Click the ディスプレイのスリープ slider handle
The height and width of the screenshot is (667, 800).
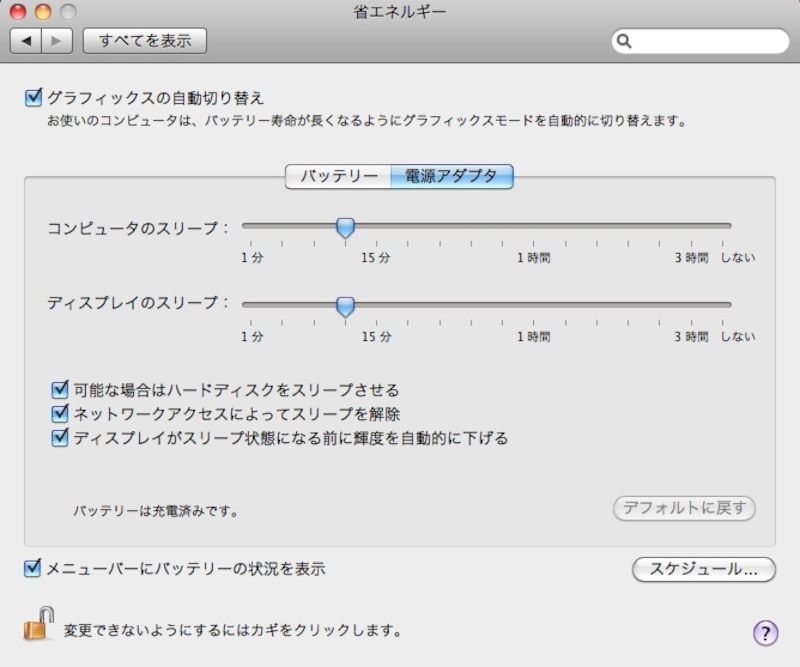pos(345,306)
